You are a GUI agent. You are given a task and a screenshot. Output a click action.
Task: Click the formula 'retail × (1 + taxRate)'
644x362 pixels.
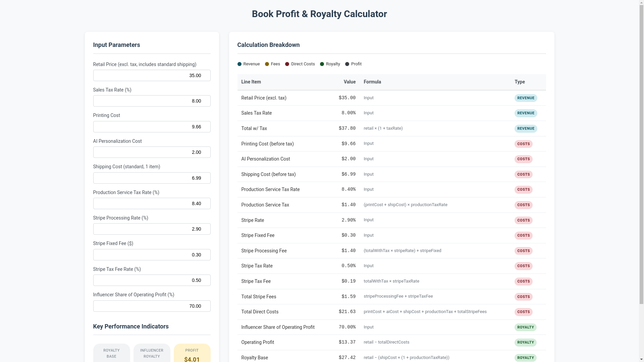point(383,128)
